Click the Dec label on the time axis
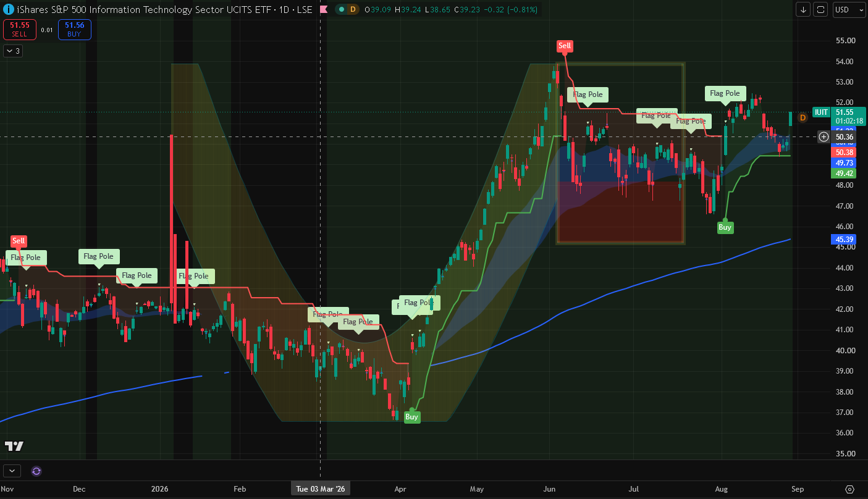Viewport: 868px width, 499px height. (79, 489)
